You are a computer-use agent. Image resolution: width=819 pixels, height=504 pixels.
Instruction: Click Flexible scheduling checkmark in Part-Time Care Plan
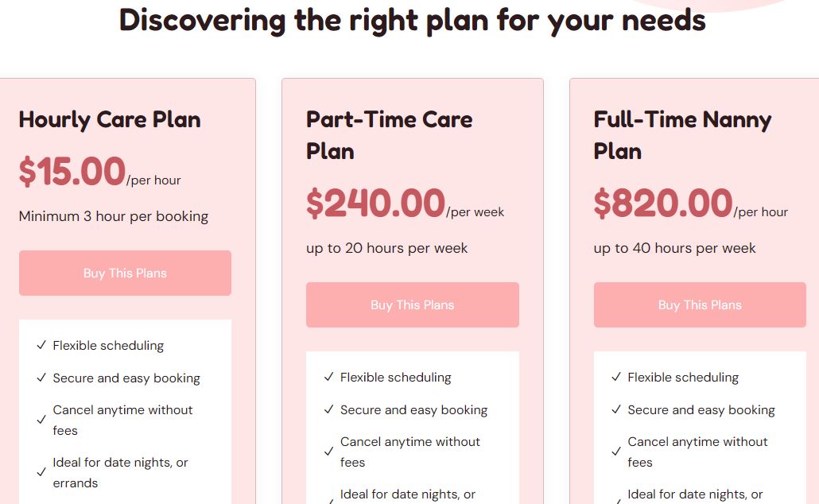point(328,378)
